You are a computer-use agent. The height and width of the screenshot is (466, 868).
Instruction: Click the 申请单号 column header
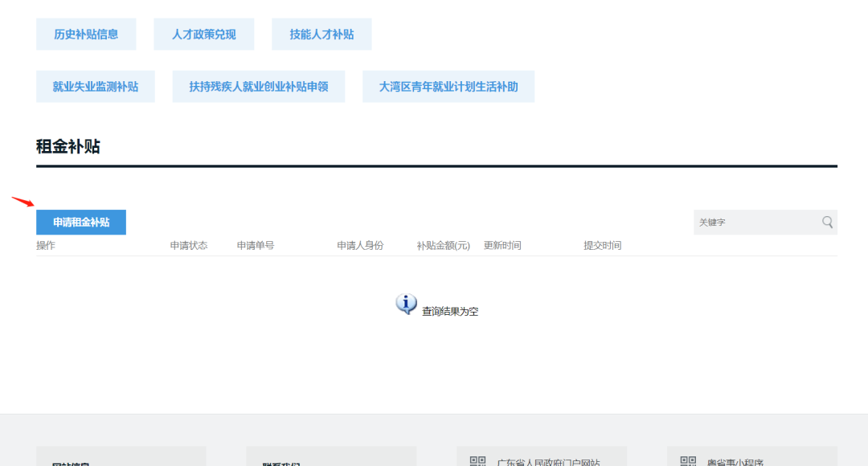(x=256, y=246)
